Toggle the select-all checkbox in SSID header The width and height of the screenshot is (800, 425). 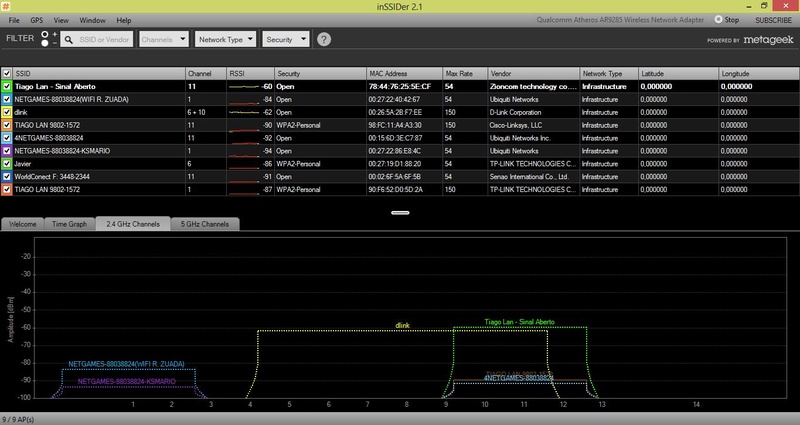(x=7, y=74)
